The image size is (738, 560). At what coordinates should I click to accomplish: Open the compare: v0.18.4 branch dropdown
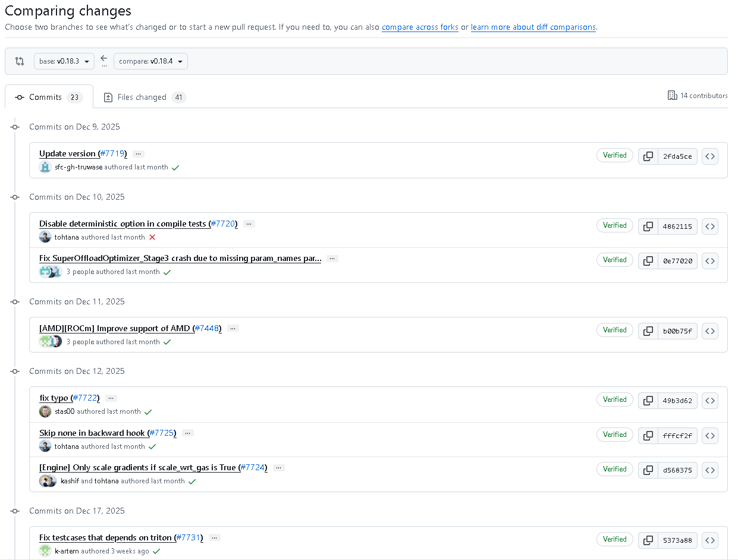(150, 61)
